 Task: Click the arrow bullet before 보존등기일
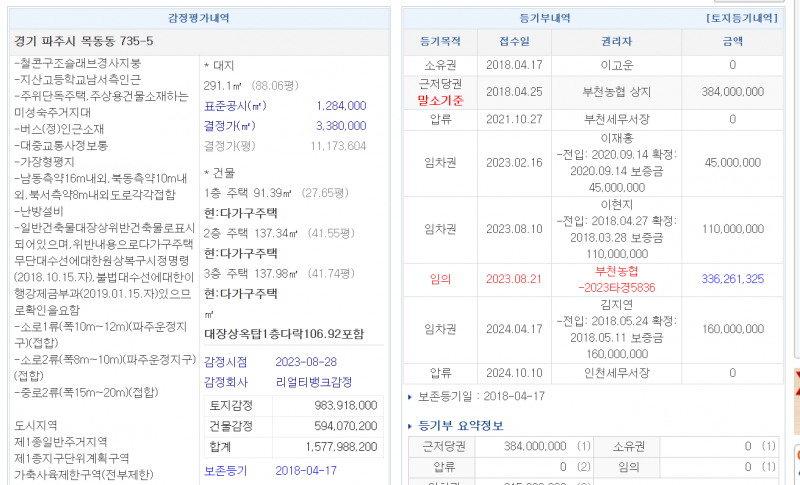411,396
